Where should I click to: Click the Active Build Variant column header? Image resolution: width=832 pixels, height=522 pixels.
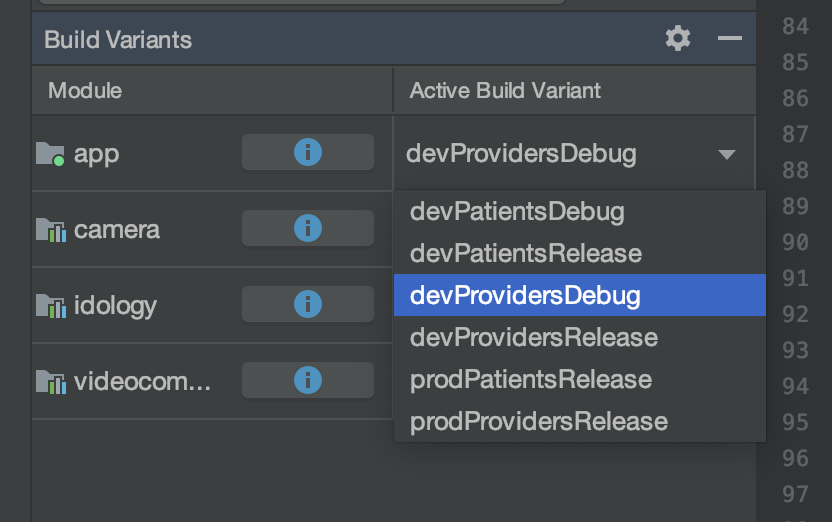(x=505, y=91)
